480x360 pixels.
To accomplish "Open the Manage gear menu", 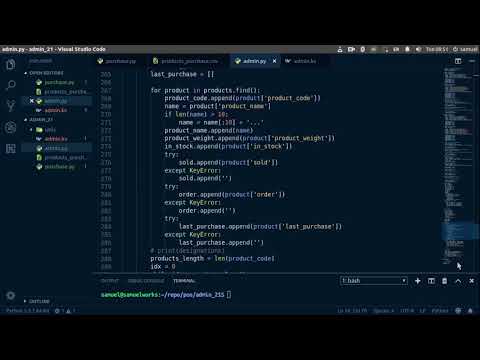I will click(x=10, y=295).
